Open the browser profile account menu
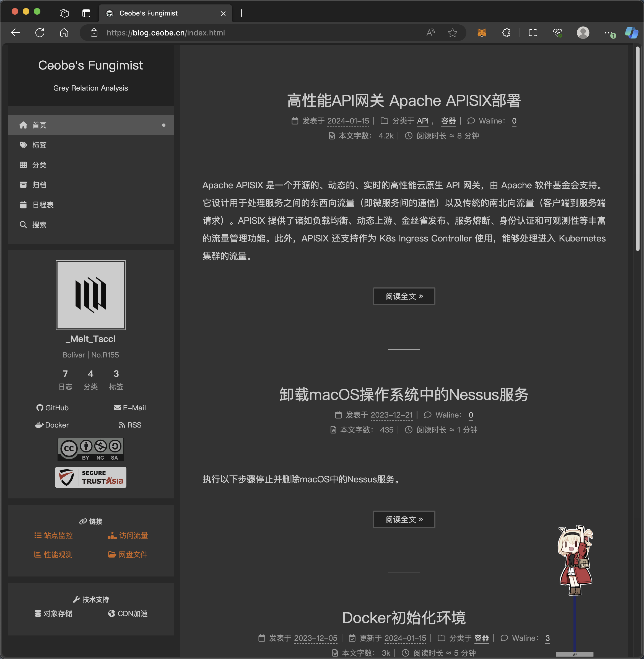 point(583,32)
